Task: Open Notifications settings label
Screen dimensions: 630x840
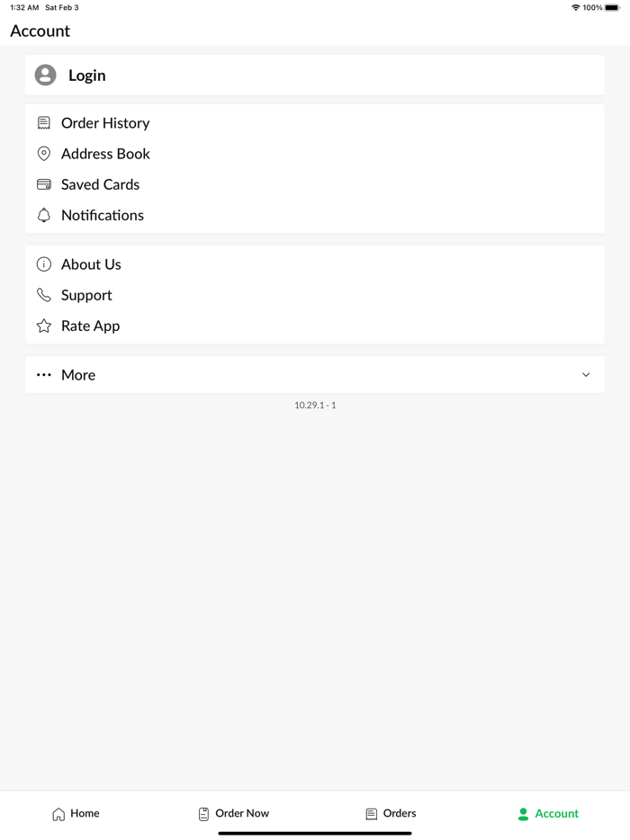Action: (x=103, y=215)
